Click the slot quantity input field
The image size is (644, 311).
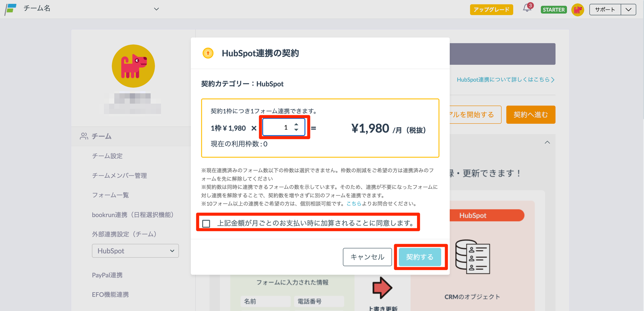284,127
